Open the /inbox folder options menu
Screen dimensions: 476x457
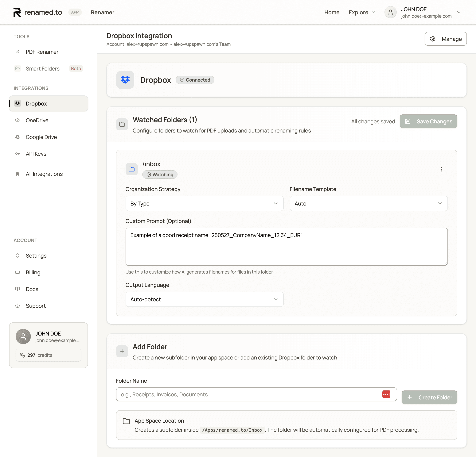click(x=442, y=169)
